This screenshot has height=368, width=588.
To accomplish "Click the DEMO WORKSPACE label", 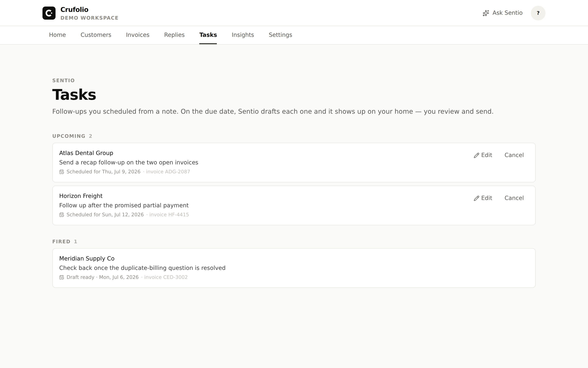I will click(89, 18).
